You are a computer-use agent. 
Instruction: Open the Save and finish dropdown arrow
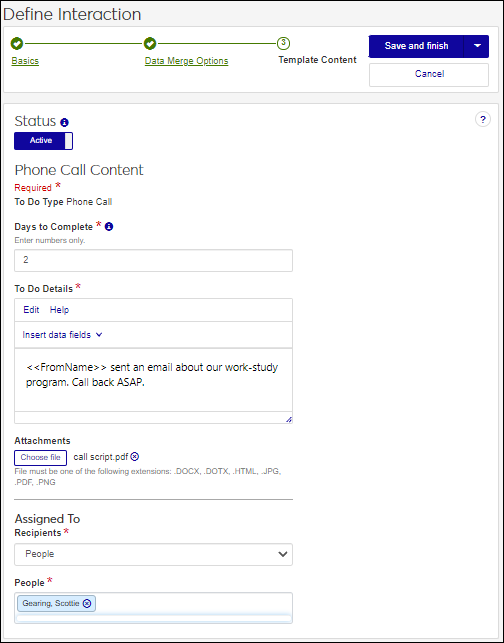(477, 46)
